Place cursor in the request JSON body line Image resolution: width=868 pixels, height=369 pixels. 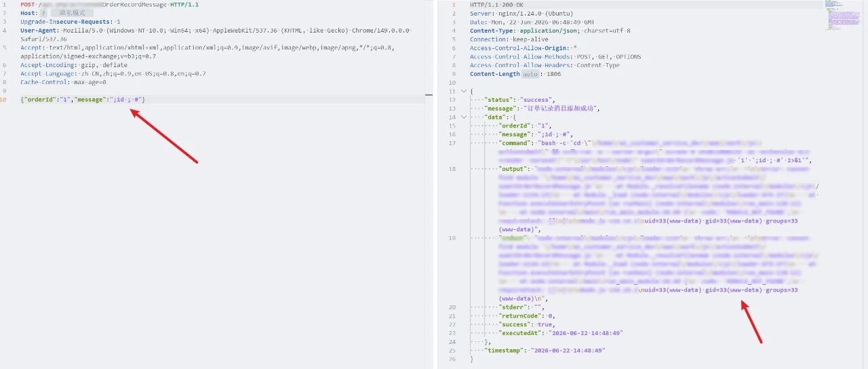tap(83, 100)
